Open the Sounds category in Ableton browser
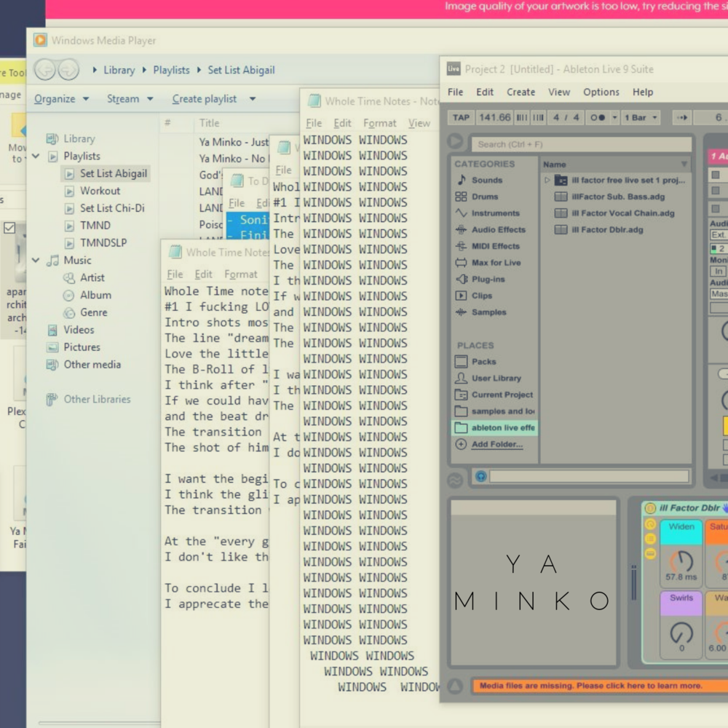 (486, 180)
